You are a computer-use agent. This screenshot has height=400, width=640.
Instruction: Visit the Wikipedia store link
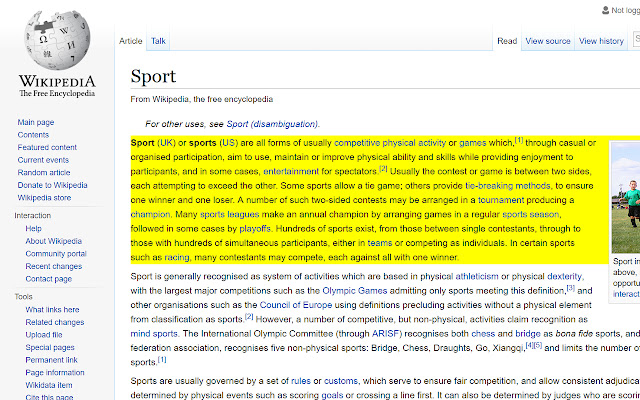pyautogui.click(x=44, y=198)
